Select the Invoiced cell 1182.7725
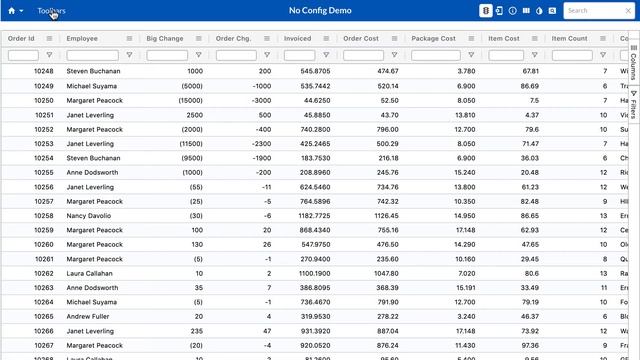Image resolution: width=640 pixels, height=360 pixels. click(314, 216)
